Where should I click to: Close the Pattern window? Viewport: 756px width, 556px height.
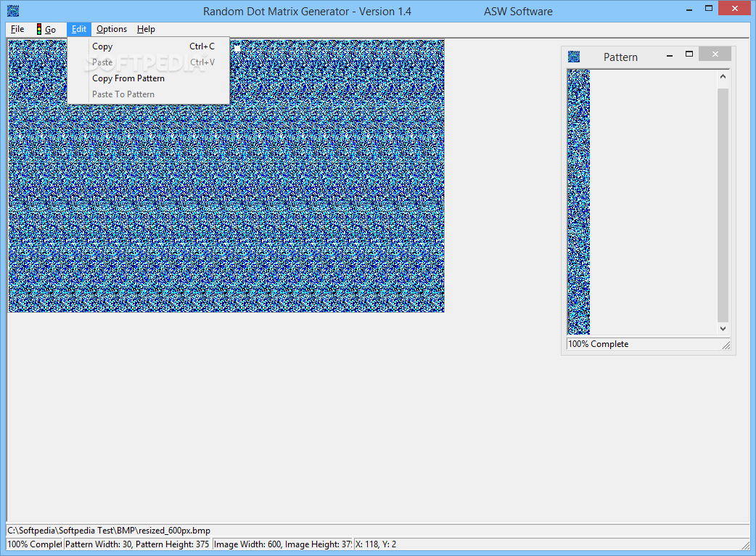click(x=715, y=54)
